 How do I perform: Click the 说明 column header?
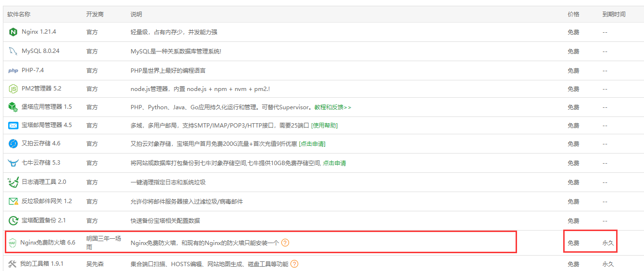tap(136, 14)
